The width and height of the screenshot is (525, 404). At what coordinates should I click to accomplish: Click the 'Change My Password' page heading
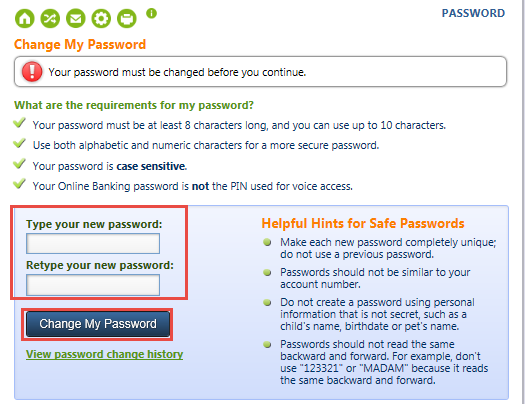80,45
